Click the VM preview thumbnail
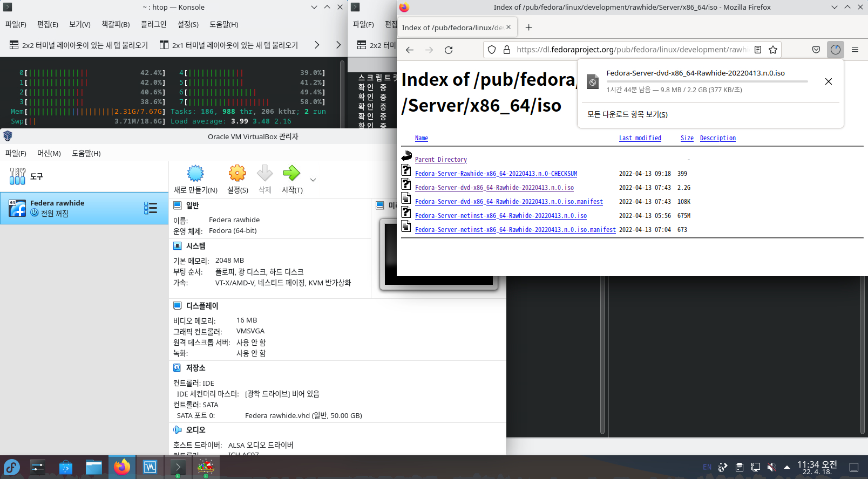Viewport: 868px width, 479px height. click(x=439, y=254)
